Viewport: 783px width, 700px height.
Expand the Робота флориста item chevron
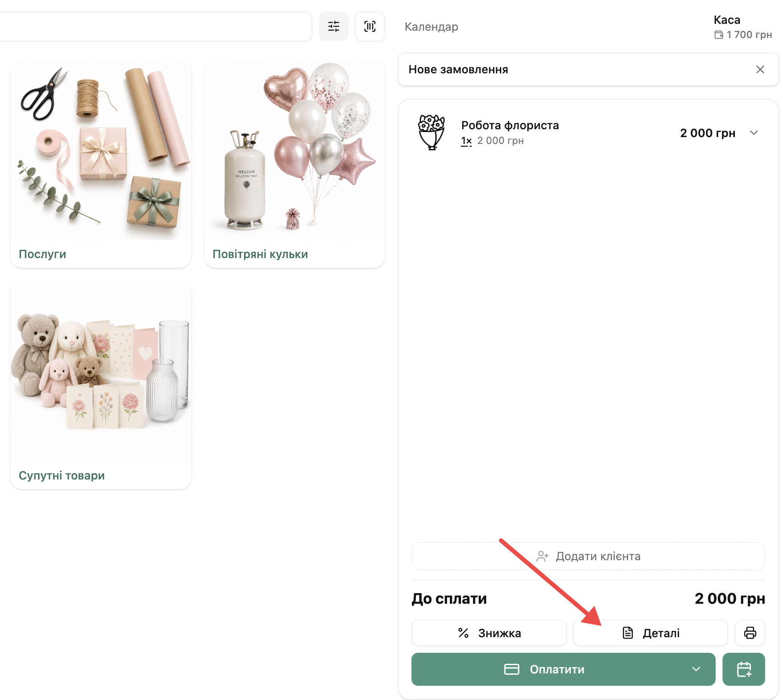pos(754,133)
